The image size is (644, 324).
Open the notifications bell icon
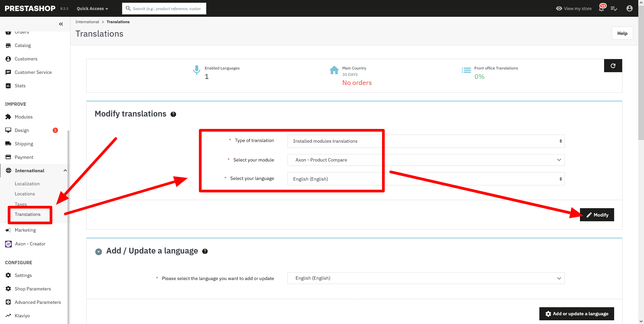(x=601, y=9)
